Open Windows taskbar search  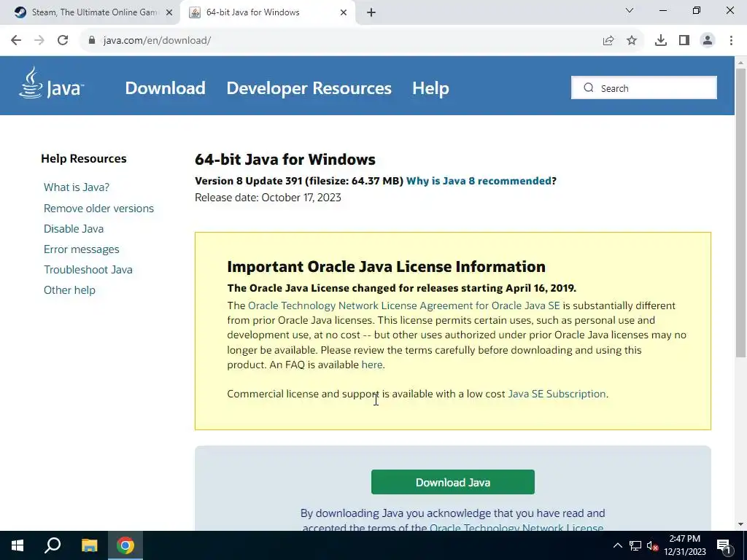pyautogui.click(x=53, y=545)
